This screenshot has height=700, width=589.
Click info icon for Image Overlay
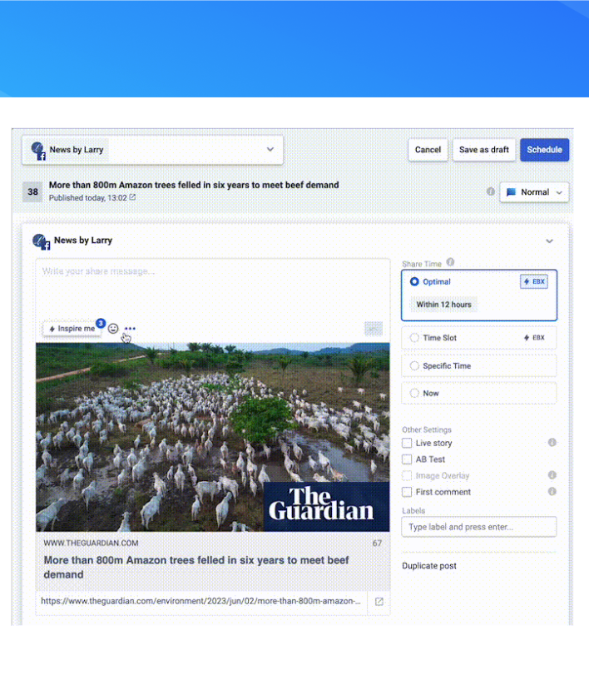coord(552,475)
